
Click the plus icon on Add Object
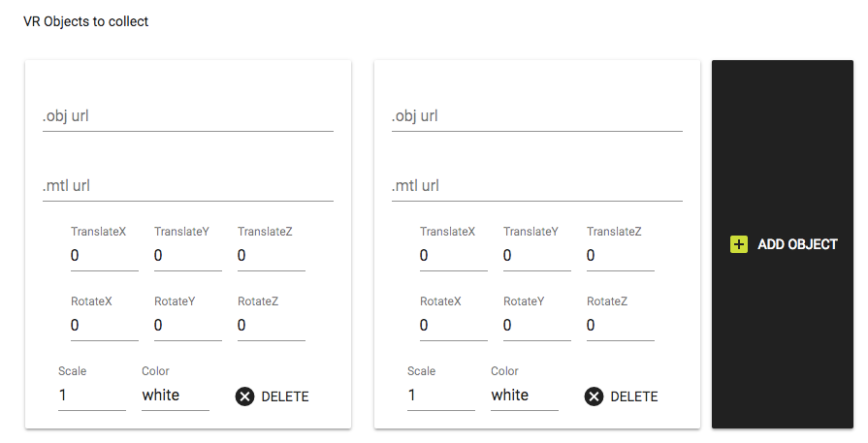pyautogui.click(x=739, y=244)
